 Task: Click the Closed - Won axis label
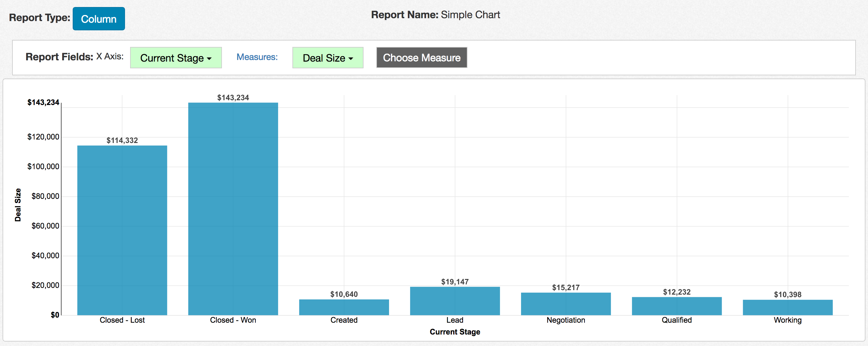point(233,320)
